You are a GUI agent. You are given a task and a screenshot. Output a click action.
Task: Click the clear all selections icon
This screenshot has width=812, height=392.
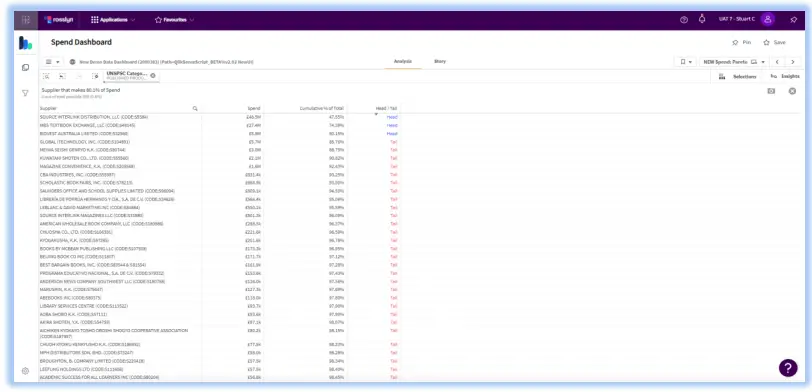click(95, 76)
